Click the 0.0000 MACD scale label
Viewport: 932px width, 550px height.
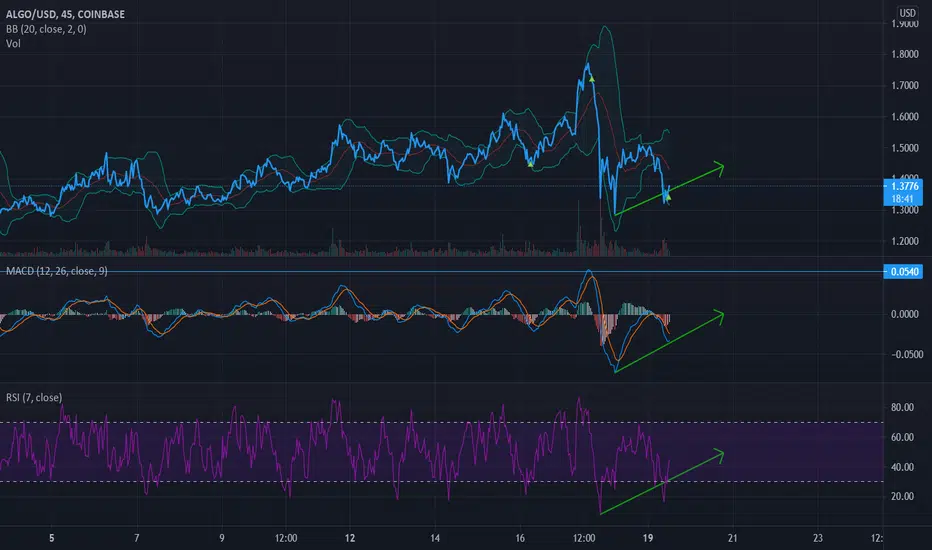904,314
